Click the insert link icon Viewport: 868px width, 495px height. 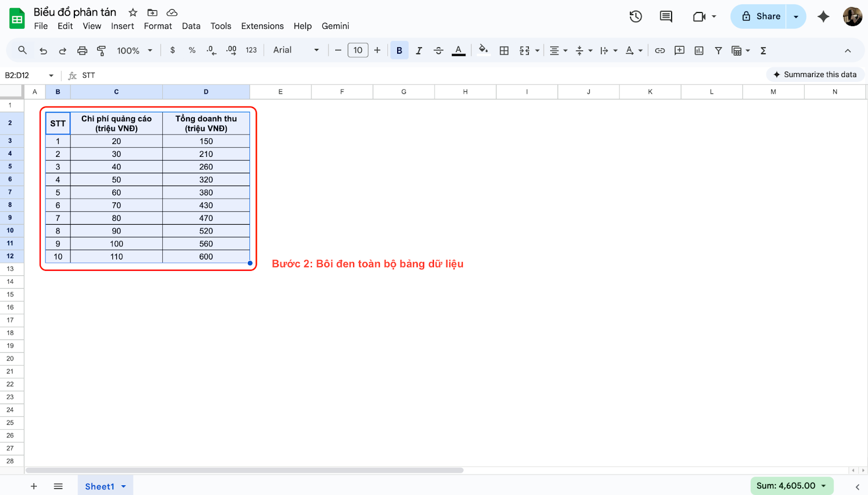pyautogui.click(x=660, y=50)
